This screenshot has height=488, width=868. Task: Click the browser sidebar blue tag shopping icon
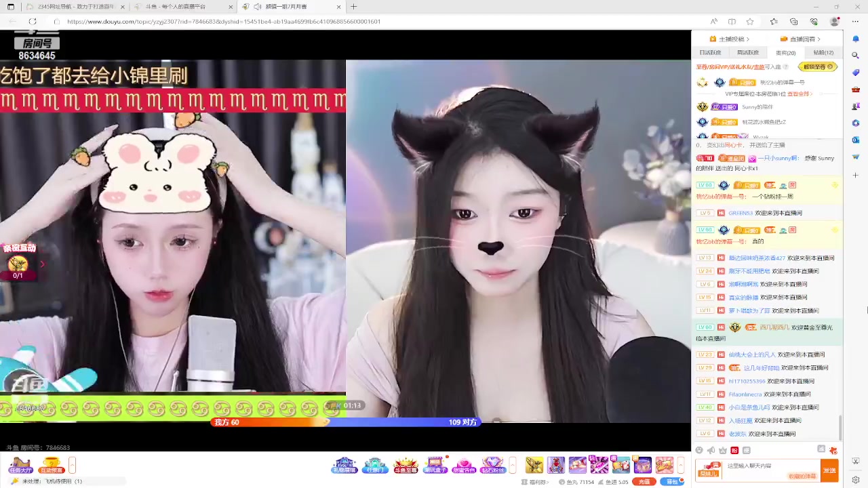click(856, 72)
